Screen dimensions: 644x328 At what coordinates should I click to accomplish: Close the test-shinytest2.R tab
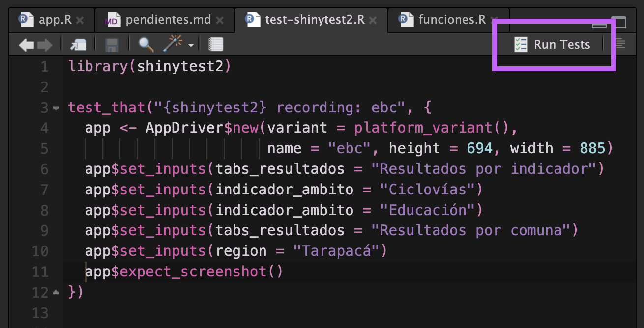[373, 20]
